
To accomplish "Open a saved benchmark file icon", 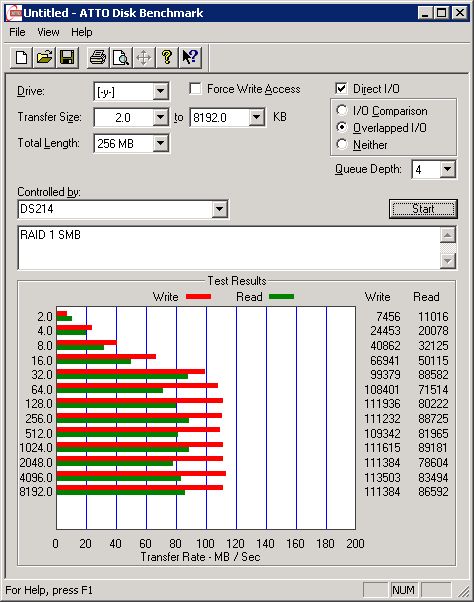I will (x=45, y=58).
